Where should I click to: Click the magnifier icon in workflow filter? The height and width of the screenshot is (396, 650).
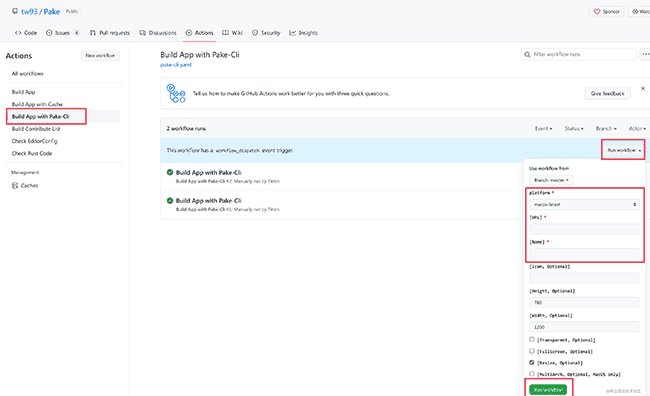pos(527,54)
